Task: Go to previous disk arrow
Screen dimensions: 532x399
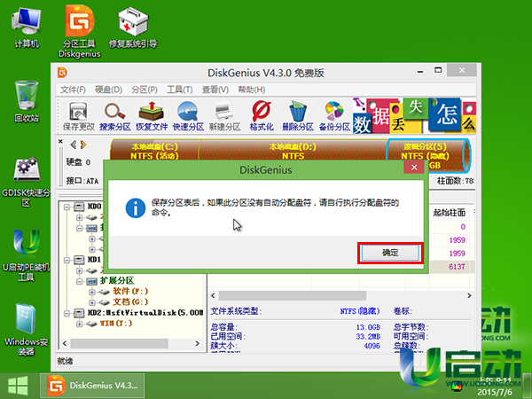Action: pyautogui.click(x=73, y=145)
